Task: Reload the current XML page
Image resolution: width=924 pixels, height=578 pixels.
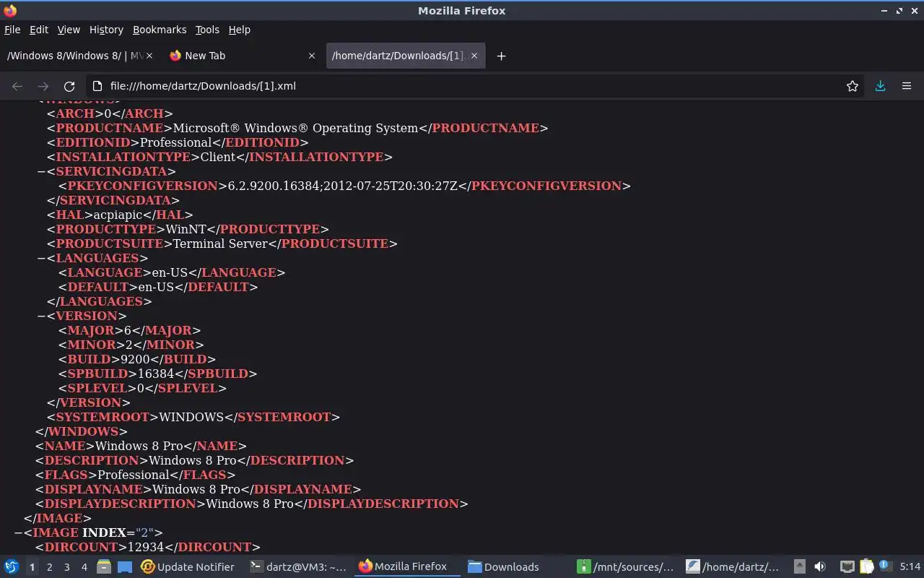Action: [x=69, y=86]
